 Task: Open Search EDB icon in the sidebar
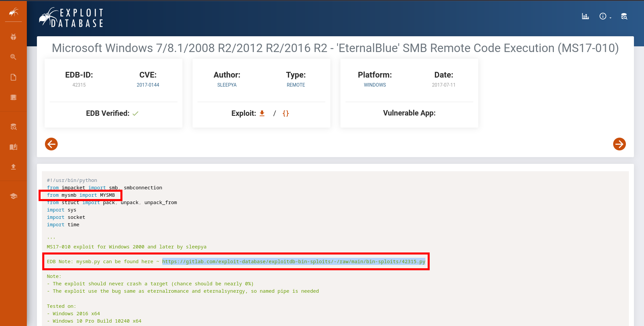pos(13,127)
